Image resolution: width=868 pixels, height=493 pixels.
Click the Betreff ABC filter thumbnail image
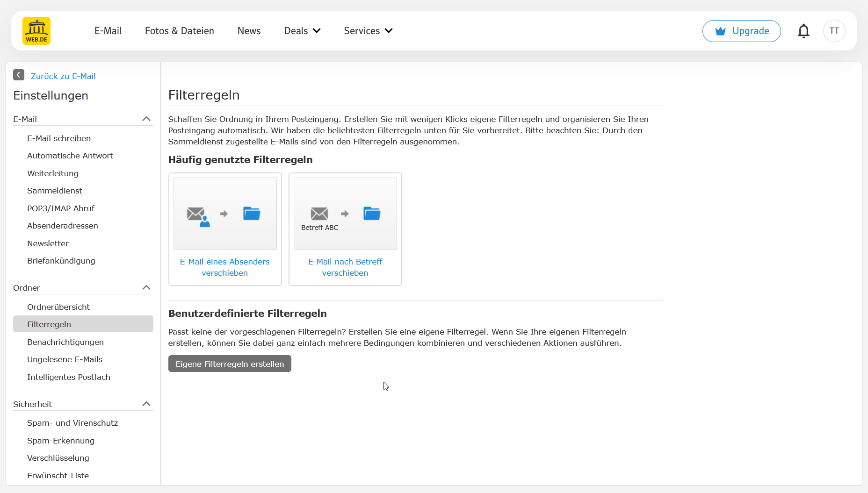point(345,214)
